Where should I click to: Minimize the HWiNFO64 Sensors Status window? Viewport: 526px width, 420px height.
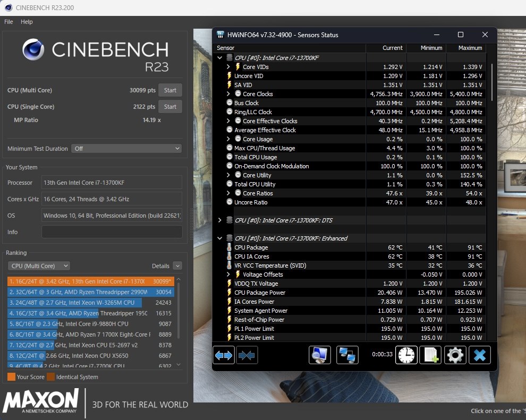[x=437, y=35]
